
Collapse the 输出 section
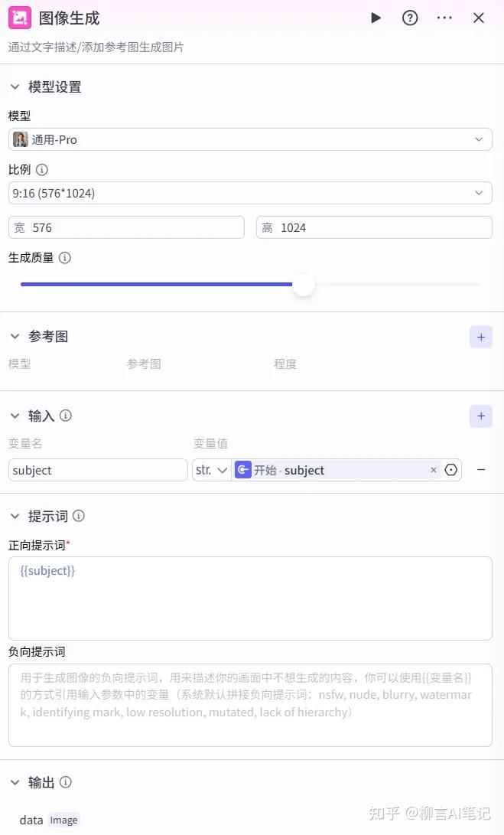coord(15,782)
